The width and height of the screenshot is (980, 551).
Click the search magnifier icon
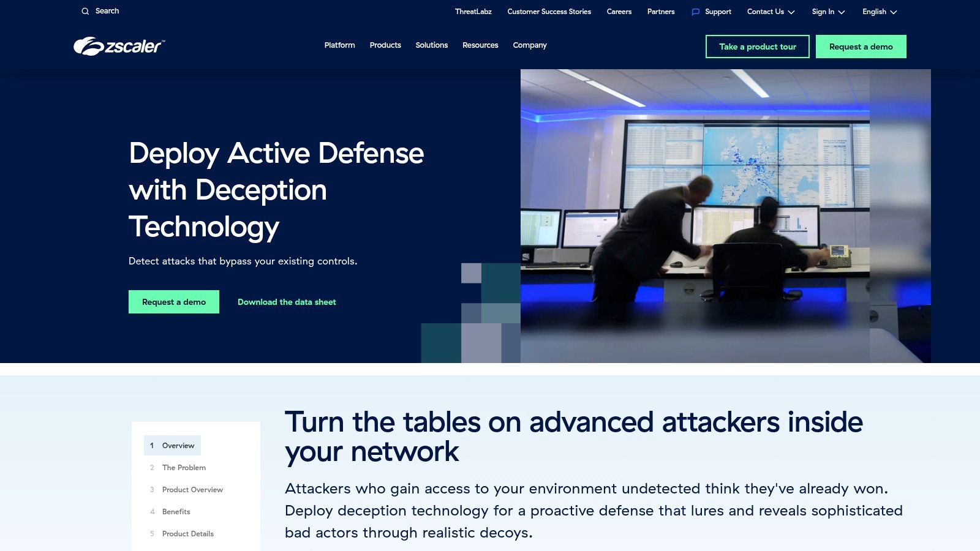click(85, 11)
